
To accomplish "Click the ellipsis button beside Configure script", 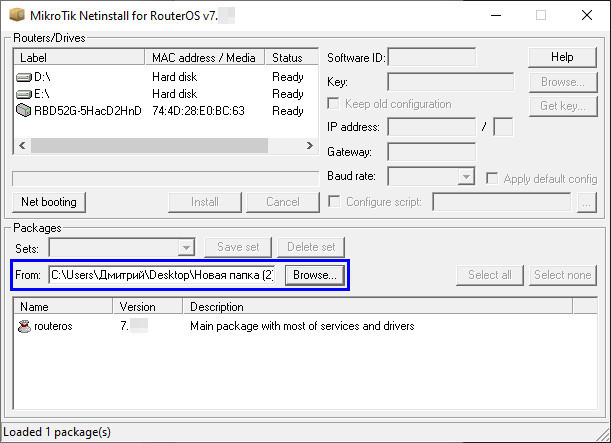I will 587,202.
